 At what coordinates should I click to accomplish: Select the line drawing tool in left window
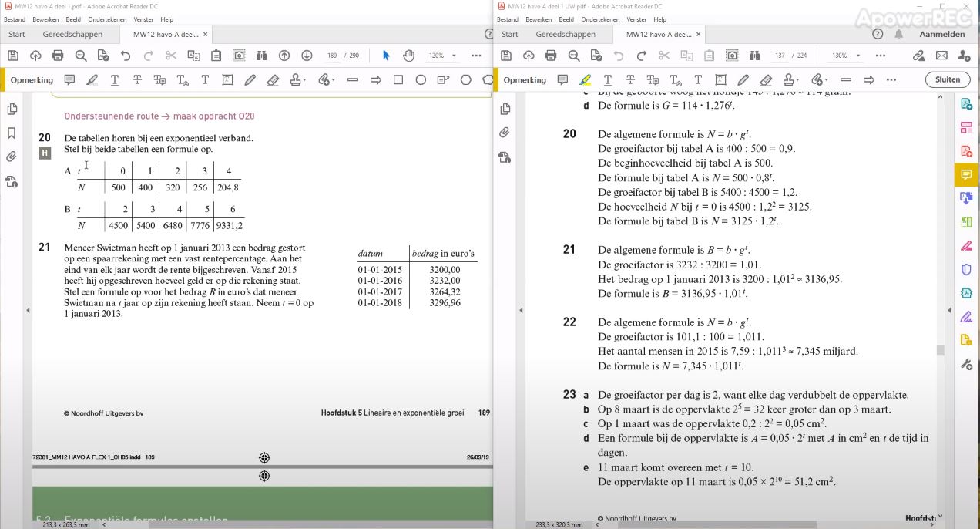[353, 79]
